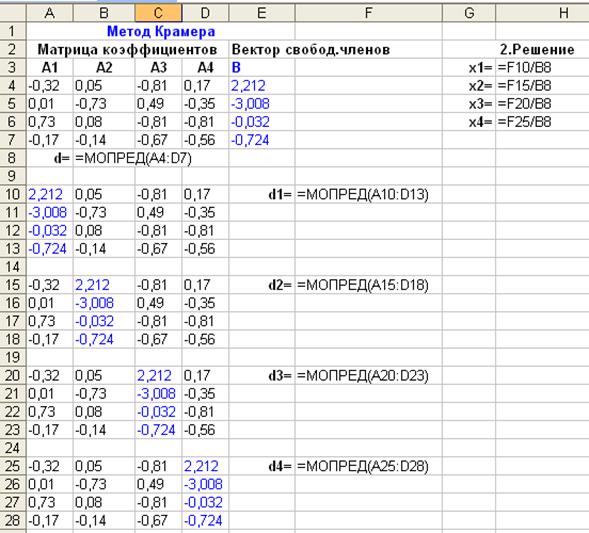Select row 19 header

point(13,357)
